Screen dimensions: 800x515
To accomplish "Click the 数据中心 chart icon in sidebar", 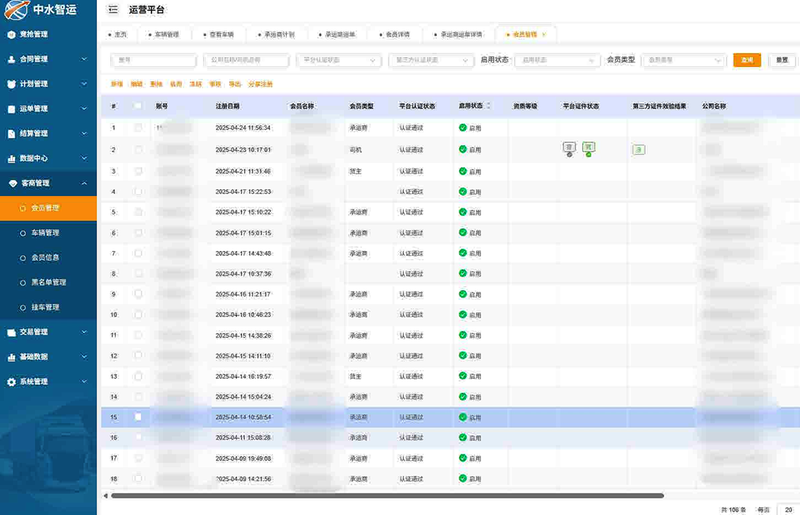I will (x=11, y=158).
